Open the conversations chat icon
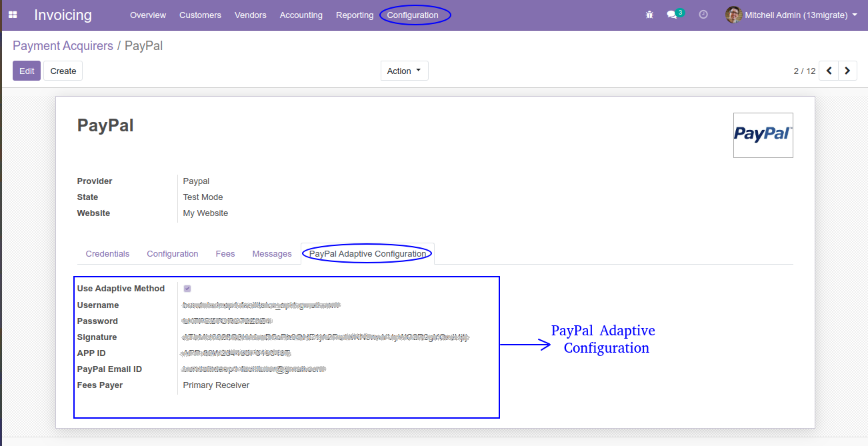Image resolution: width=868 pixels, height=446 pixels. tap(672, 15)
